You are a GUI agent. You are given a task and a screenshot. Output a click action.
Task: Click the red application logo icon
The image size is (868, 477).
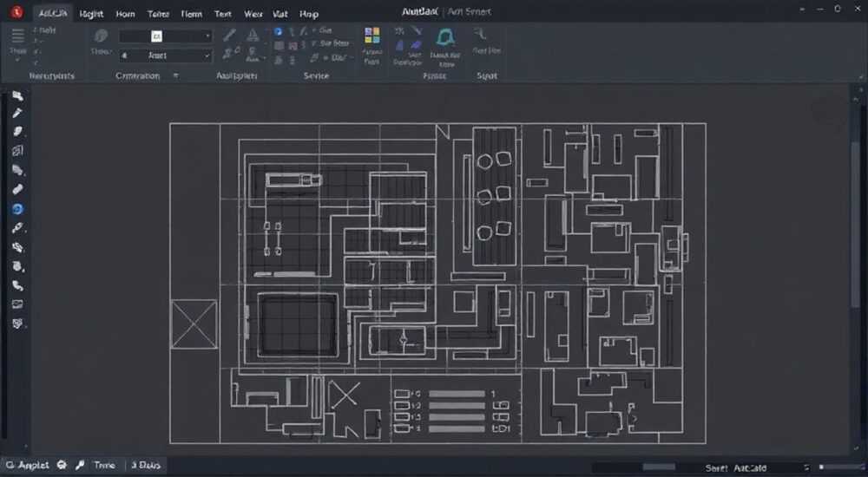pos(16,11)
